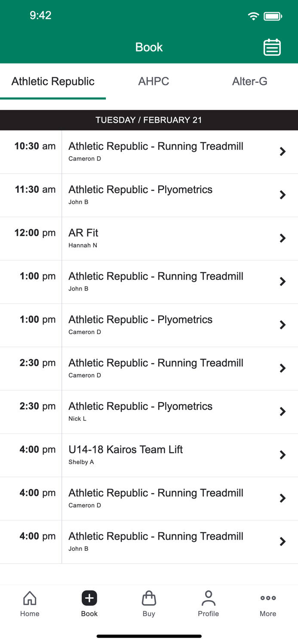Select the Athletic Republic tab

pos(53,82)
